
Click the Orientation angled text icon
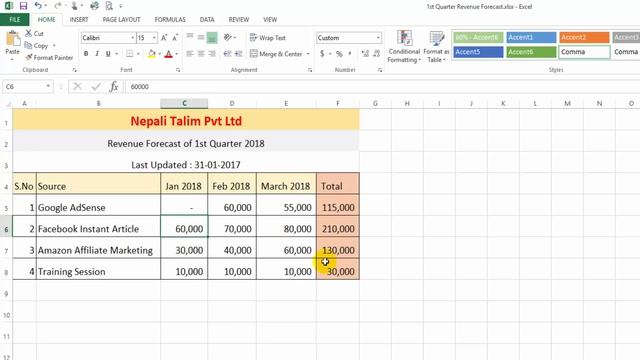tap(228, 38)
